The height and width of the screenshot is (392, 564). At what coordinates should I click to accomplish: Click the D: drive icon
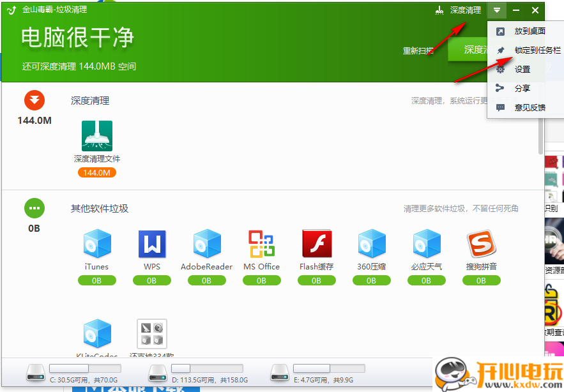tap(158, 373)
